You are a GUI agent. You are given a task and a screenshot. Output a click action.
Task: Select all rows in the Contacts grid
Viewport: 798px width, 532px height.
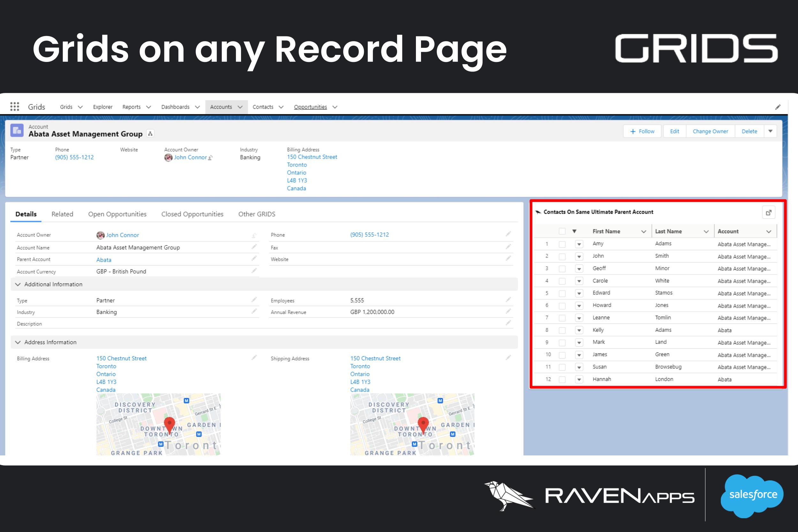(x=561, y=231)
